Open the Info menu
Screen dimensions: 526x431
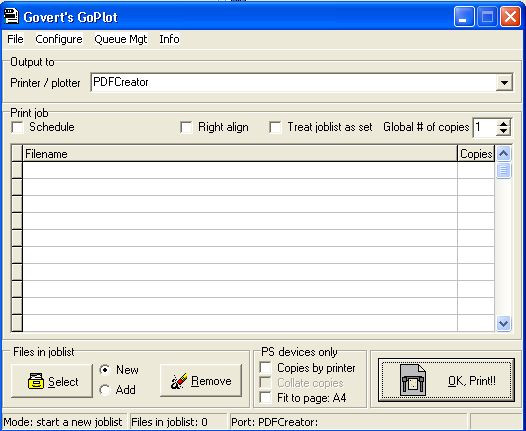[x=169, y=39]
